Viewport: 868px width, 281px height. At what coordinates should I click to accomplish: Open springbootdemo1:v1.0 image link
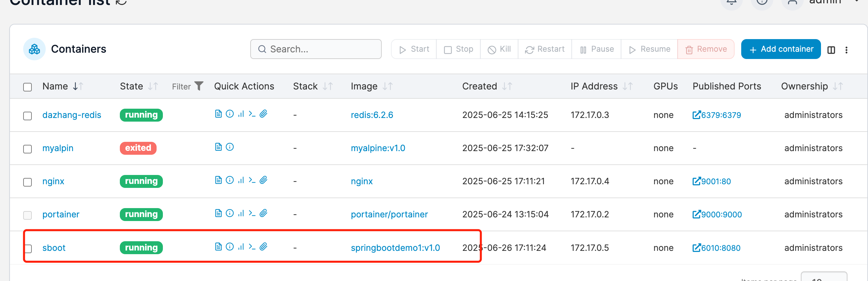click(x=395, y=248)
